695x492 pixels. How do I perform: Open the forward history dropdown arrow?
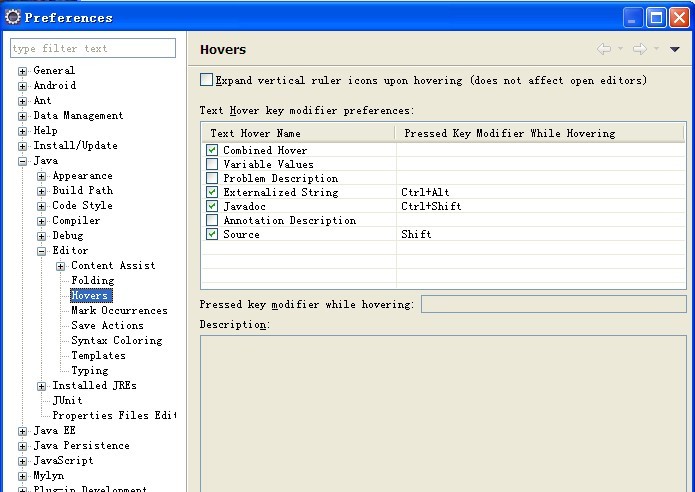[656, 49]
